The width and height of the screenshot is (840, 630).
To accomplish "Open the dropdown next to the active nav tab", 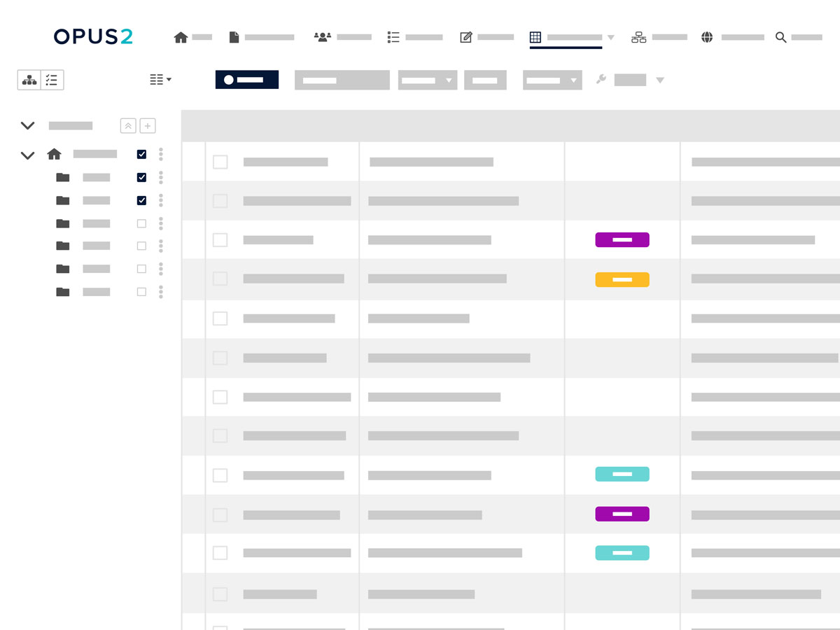I will 612,36.
